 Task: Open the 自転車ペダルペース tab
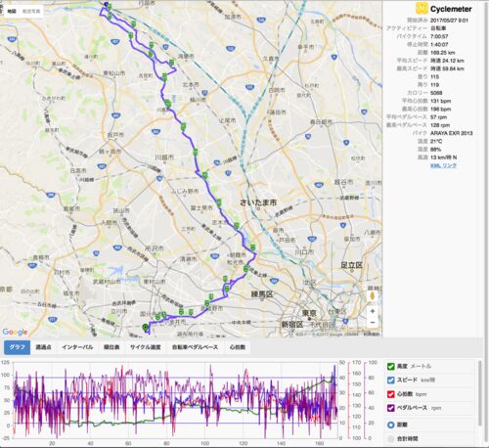(195, 347)
